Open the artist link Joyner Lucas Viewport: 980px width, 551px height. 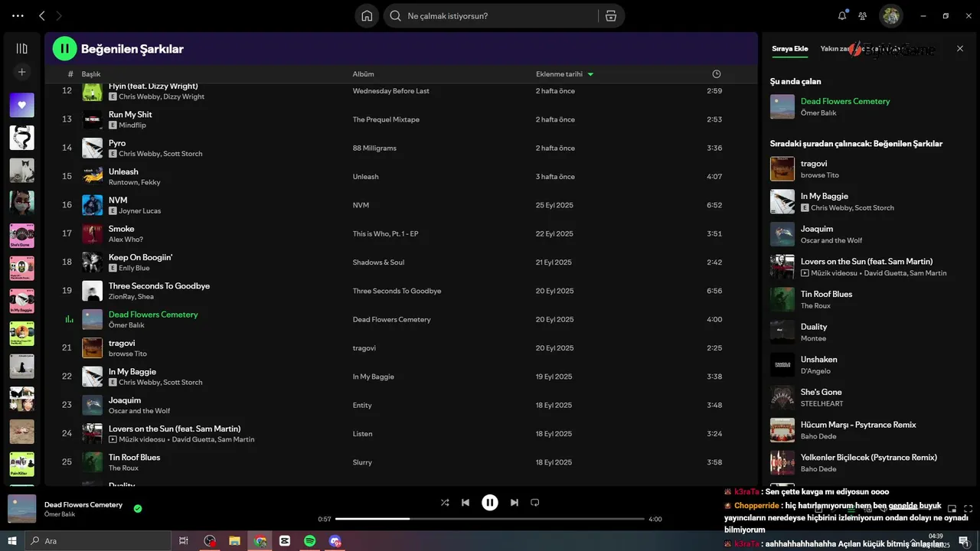point(139,211)
